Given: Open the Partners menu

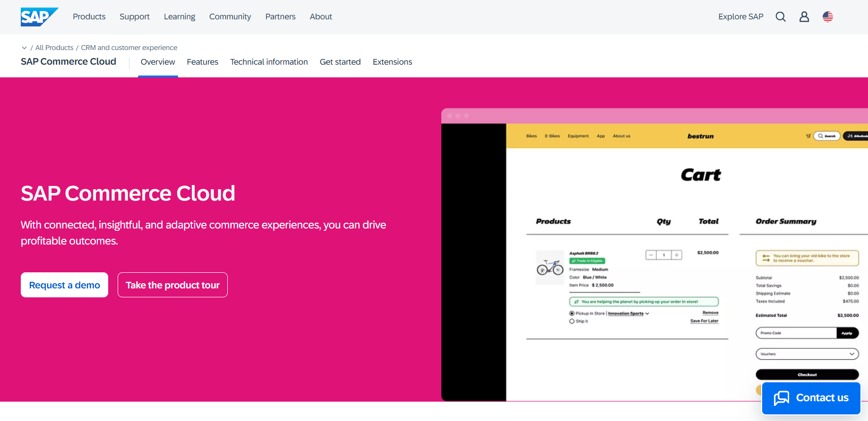Looking at the screenshot, I should 280,17.
